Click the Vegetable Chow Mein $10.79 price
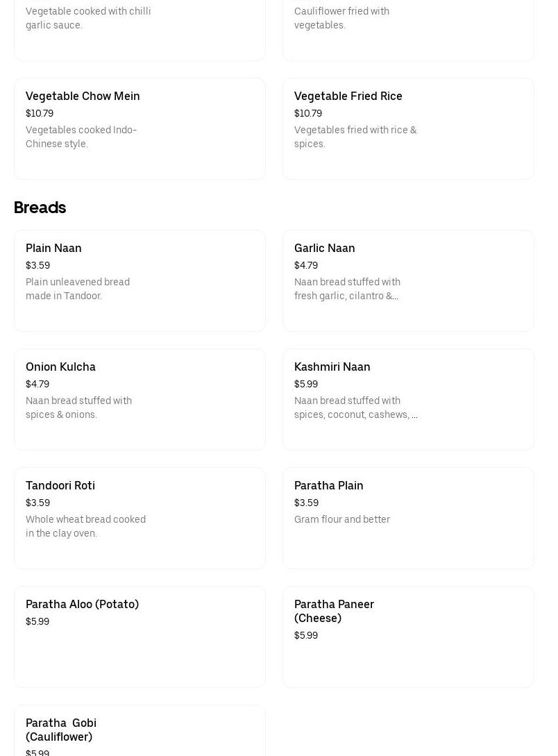Image resolution: width=558 pixels, height=756 pixels. [40, 113]
